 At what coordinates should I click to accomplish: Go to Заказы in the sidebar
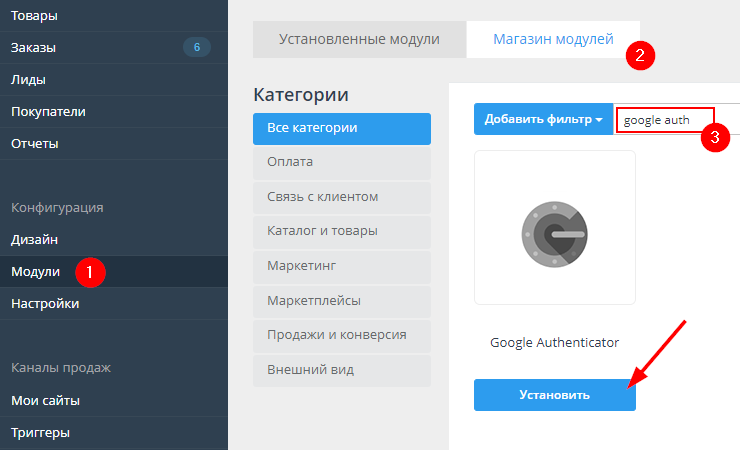(x=34, y=47)
